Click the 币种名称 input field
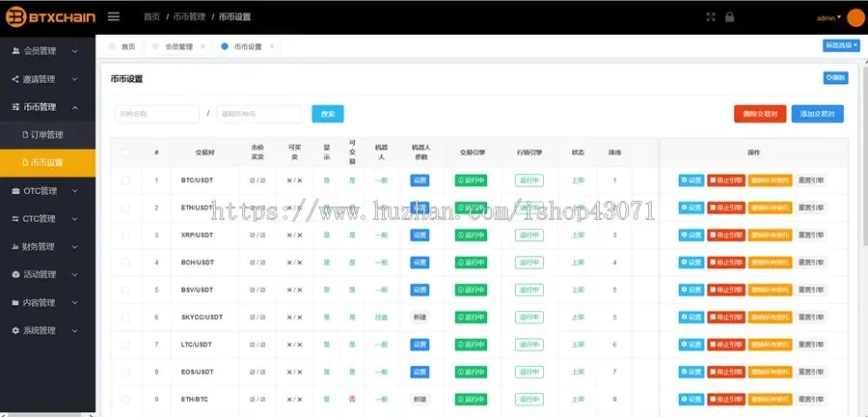This screenshot has height=417, width=868. coord(156,114)
